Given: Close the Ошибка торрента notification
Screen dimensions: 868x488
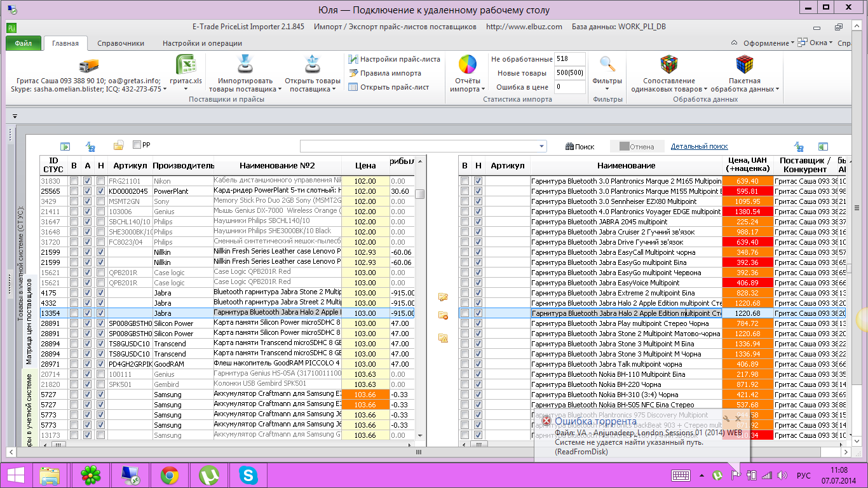Looking at the screenshot, I should pos(738,419).
